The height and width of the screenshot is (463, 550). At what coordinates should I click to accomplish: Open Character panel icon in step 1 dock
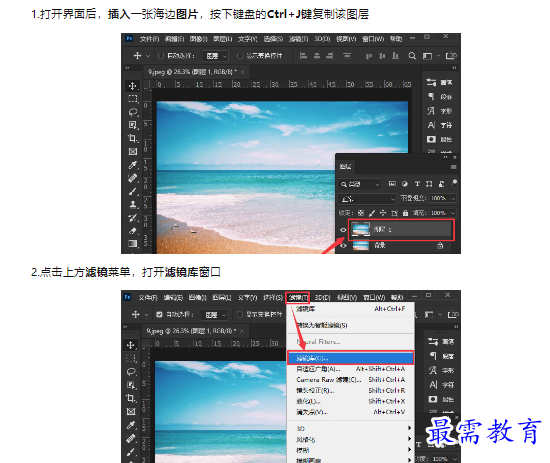pos(431,125)
